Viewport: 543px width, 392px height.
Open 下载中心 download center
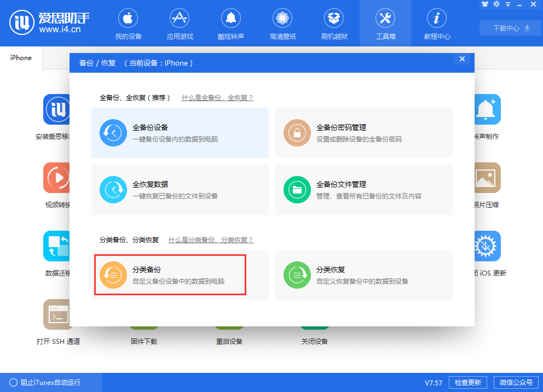point(511,28)
